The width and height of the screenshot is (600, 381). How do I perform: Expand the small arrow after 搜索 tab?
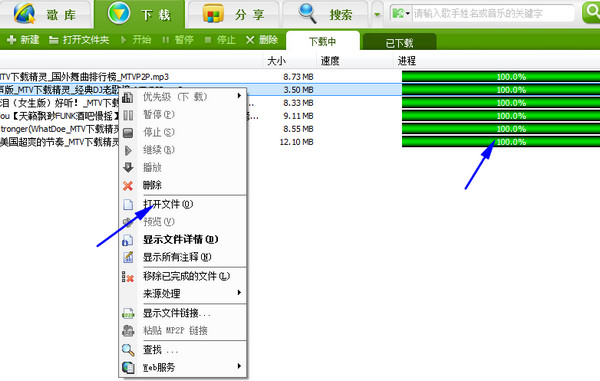[x=377, y=15]
